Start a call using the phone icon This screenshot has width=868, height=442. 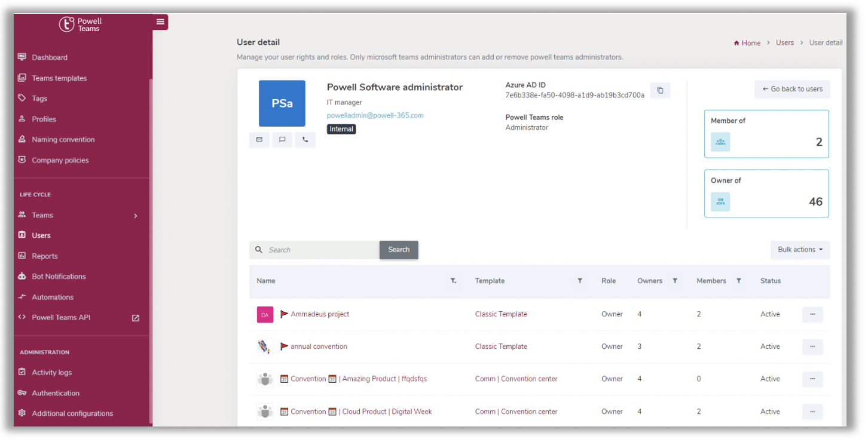(305, 139)
